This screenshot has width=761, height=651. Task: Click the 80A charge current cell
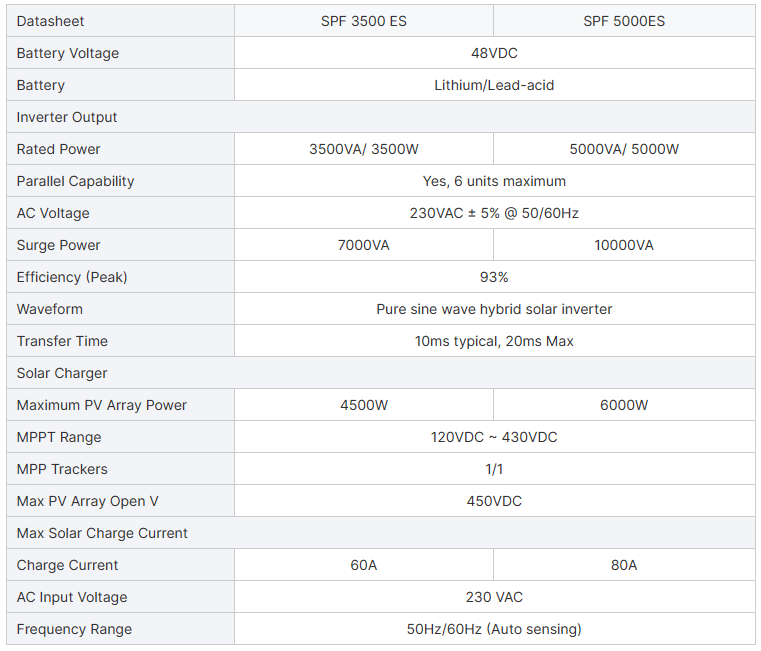[x=624, y=565]
